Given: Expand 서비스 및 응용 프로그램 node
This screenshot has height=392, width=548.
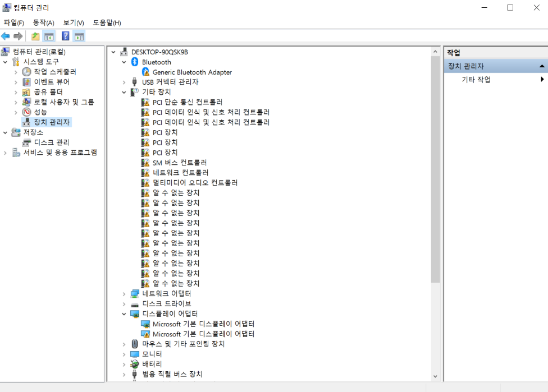Looking at the screenshot, I should click(x=5, y=153).
